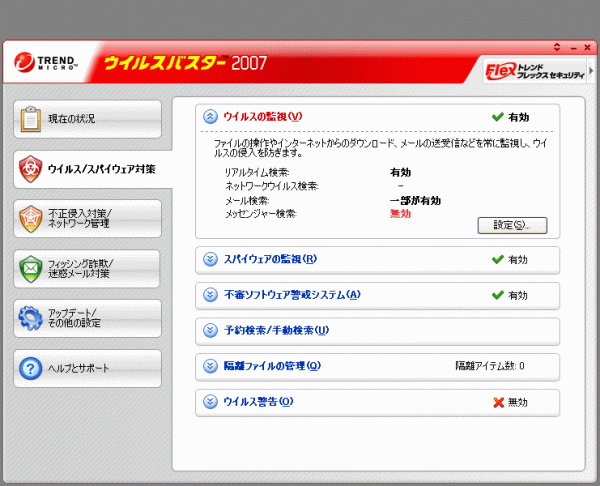Click the 予約検索/手動検索(U) heading link
The image size is (600, 486).
coord(276,330)
